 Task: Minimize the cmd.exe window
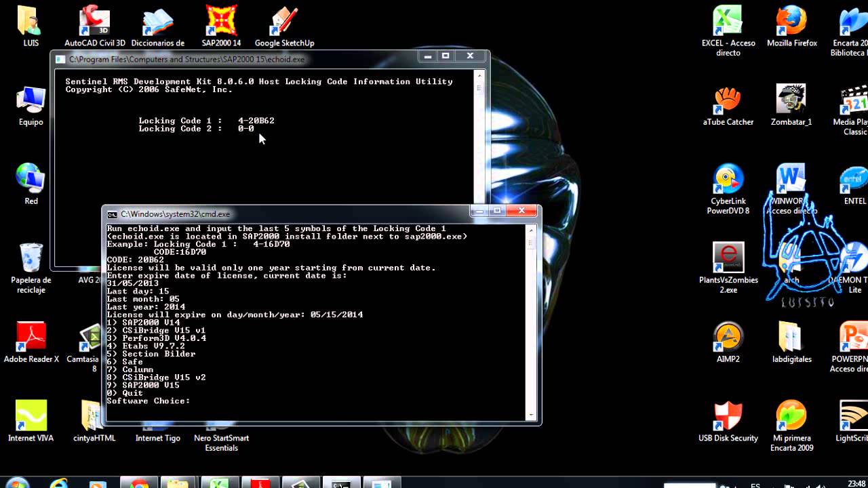pyautogui.click(x=480, y=211)
